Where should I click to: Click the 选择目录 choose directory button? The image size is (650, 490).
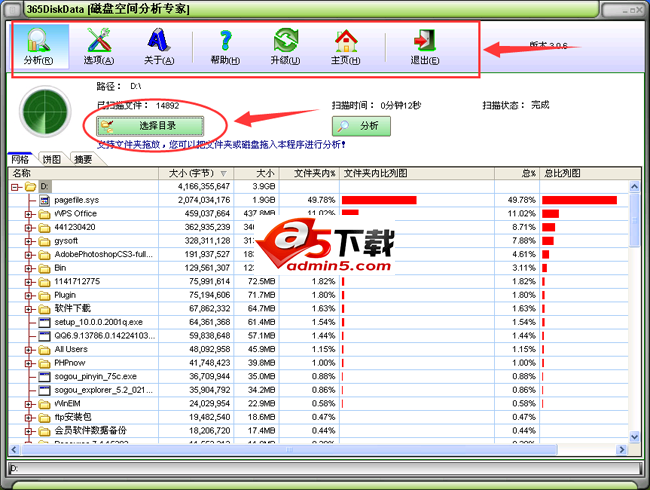[x=150, y=126]
